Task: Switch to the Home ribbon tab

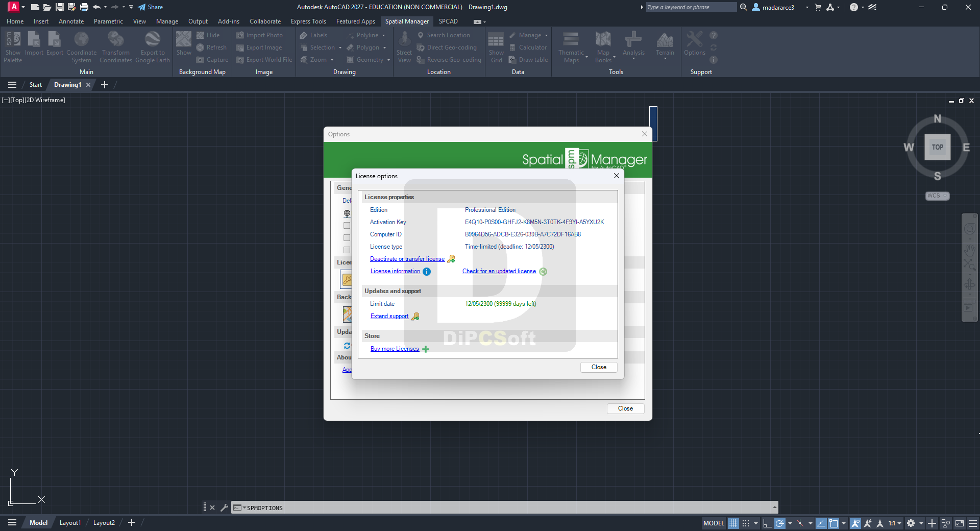Action: pyautogui.click(x=15, y=21)
